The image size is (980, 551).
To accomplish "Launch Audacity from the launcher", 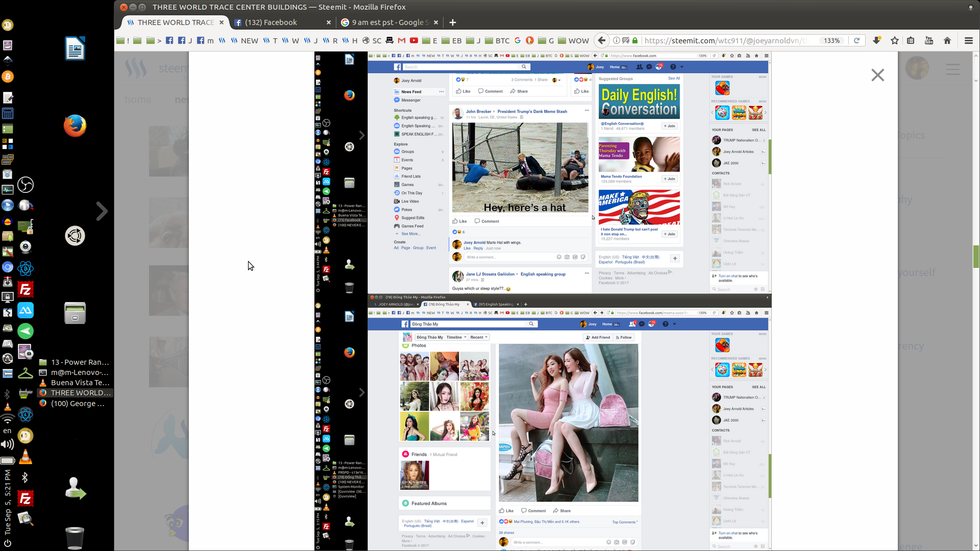I will point(8,221).
